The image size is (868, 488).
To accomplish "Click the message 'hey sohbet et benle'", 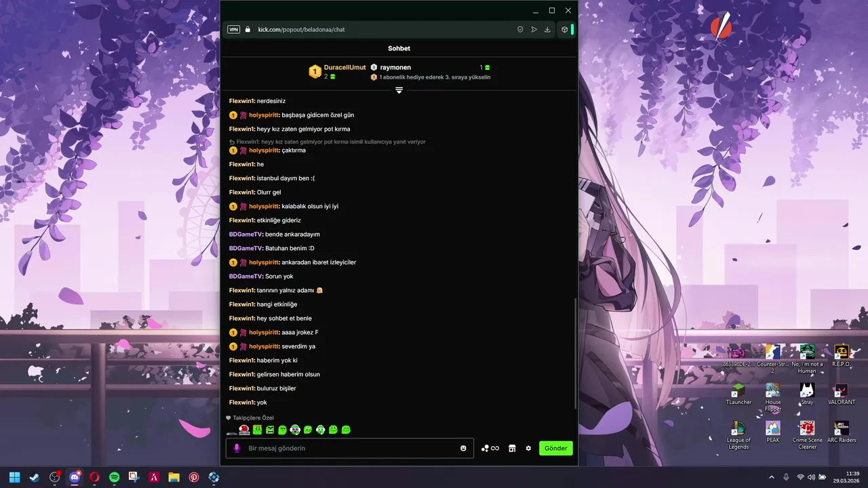I will [x=284, y=319].
